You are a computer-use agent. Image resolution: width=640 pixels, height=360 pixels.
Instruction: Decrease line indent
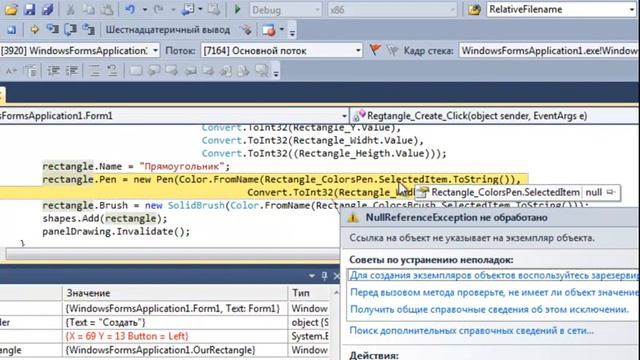point(53,71)
